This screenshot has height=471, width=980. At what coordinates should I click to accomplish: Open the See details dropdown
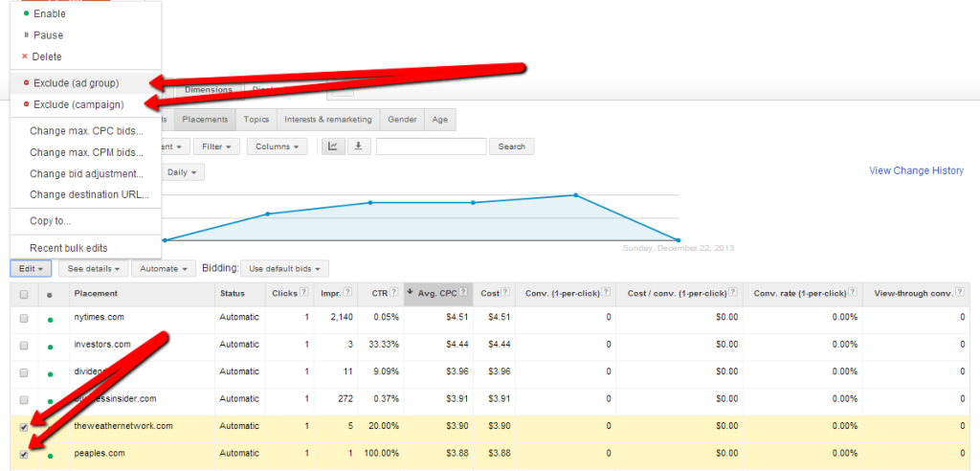pyautogui.click(x=94, y=269)
